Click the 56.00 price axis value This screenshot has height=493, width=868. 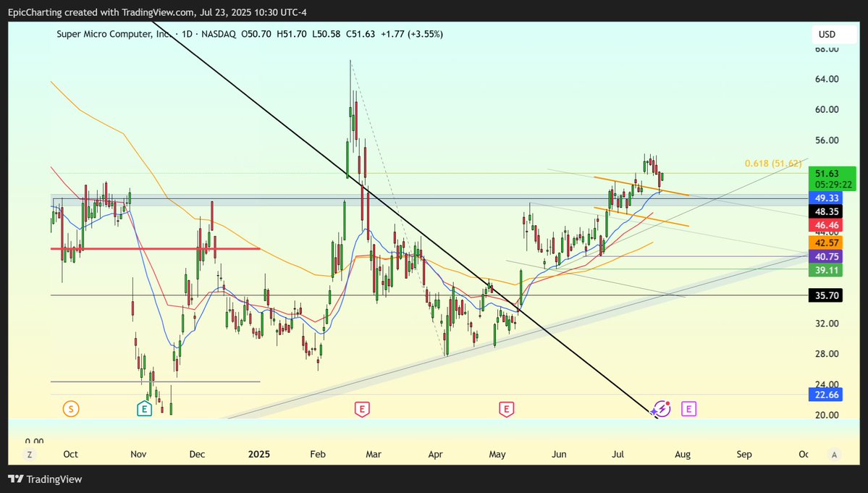pos(827,140)
